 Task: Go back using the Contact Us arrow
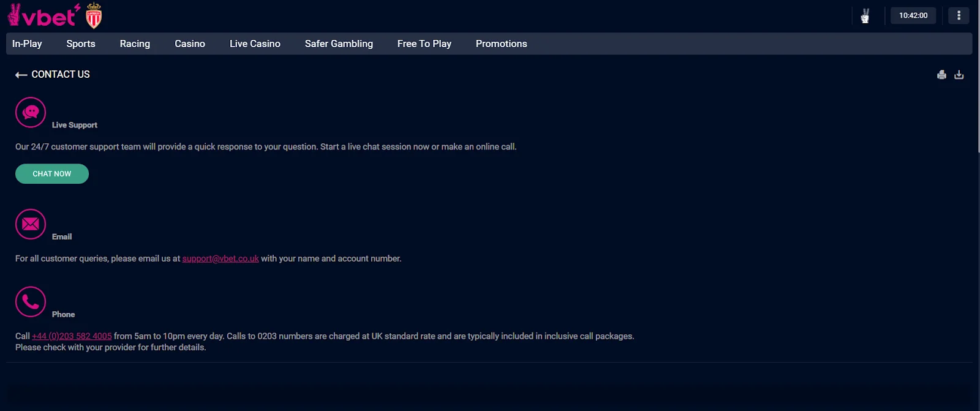21,75
